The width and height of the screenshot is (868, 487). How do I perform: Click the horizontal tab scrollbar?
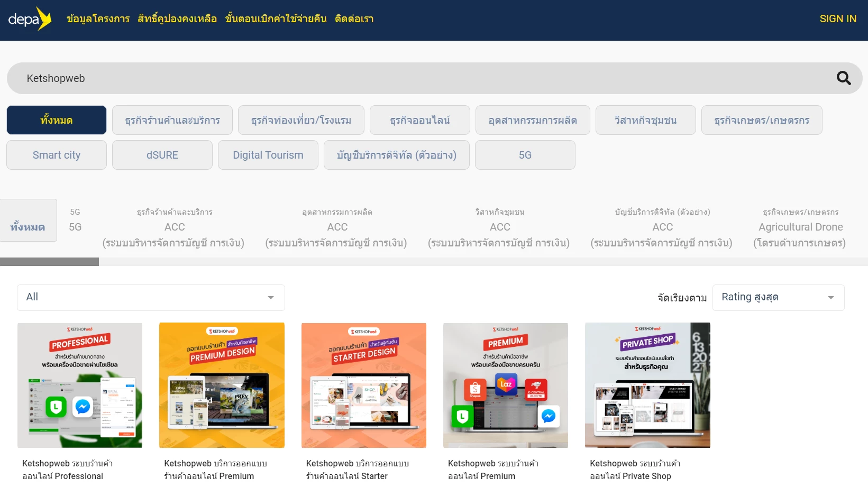(x=50, y=262)
